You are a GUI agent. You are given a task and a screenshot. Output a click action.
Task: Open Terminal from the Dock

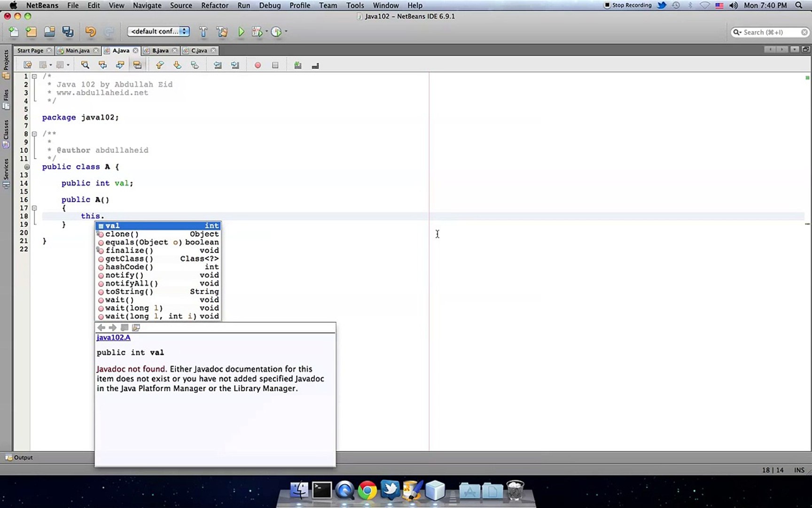tap(322, 490)
